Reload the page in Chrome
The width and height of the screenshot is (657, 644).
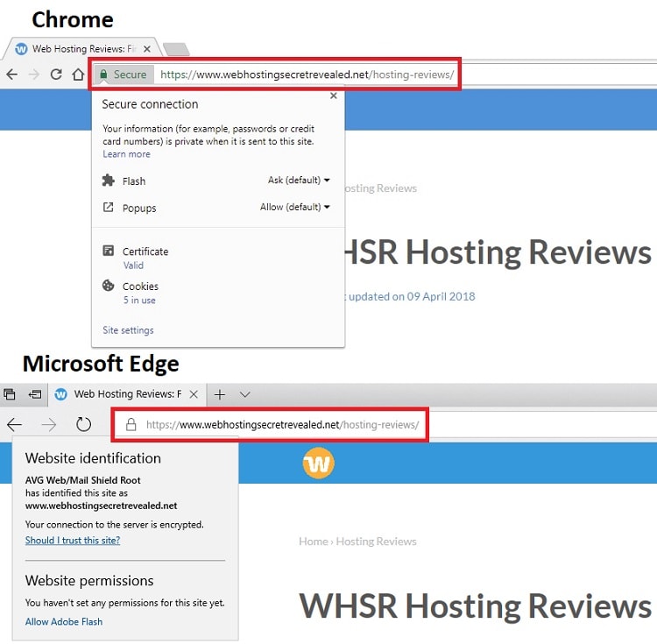[x=56, y=74]
